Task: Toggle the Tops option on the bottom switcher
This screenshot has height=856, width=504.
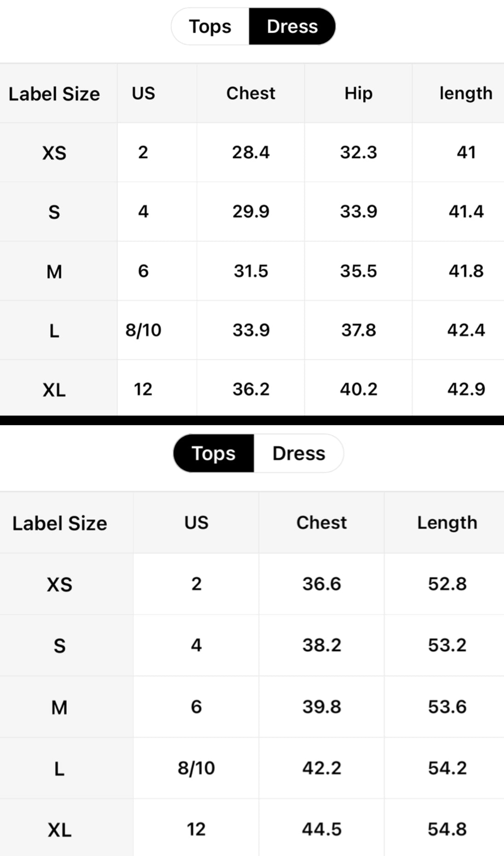Action: [x=213, y=453]
